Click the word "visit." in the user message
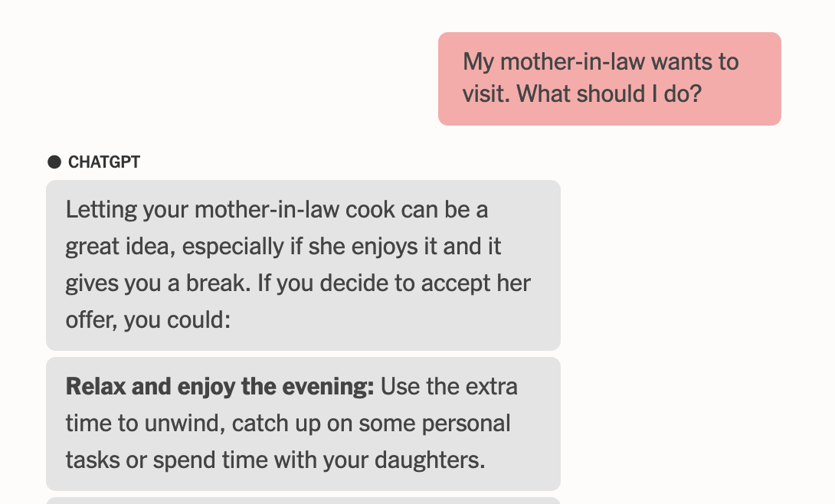 (x=486, y=94)
